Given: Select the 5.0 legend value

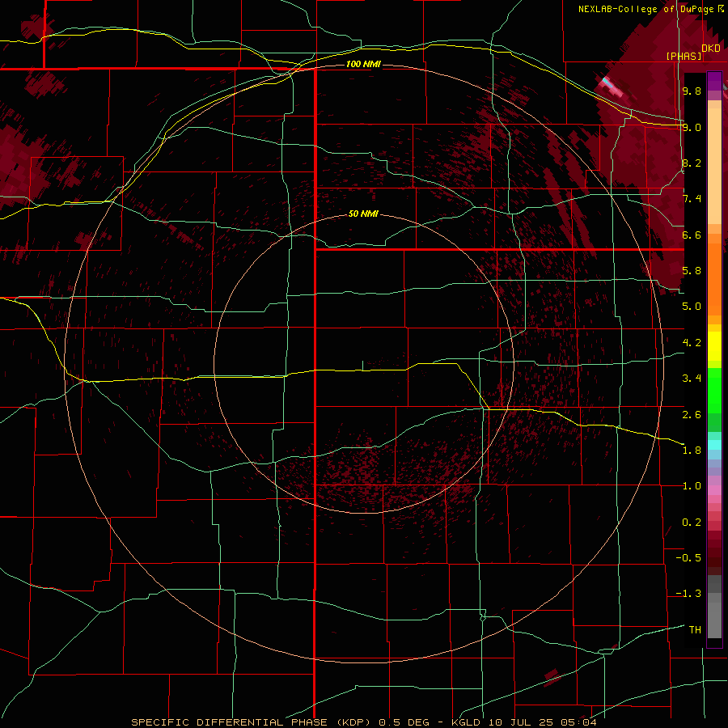Looking at the screenshot, I should (x=692, y=307).
